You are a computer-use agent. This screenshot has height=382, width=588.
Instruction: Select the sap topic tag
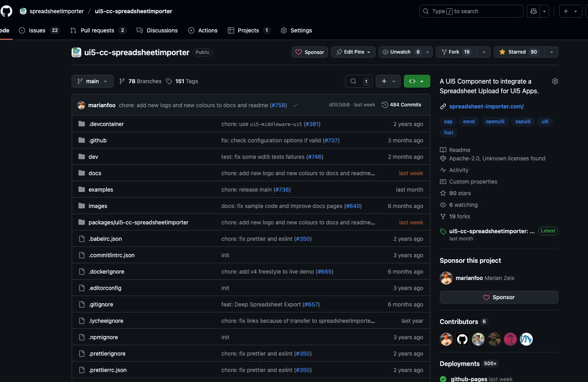click(x=448, y=122)
